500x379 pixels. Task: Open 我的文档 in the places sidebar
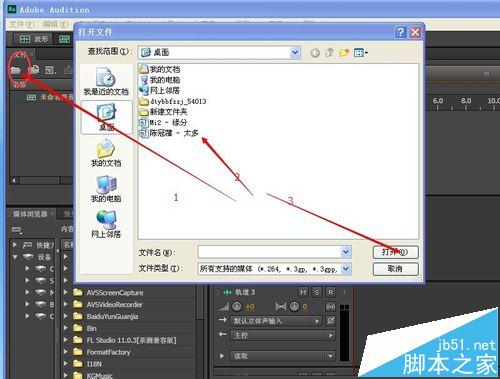[x=106, y=153]
